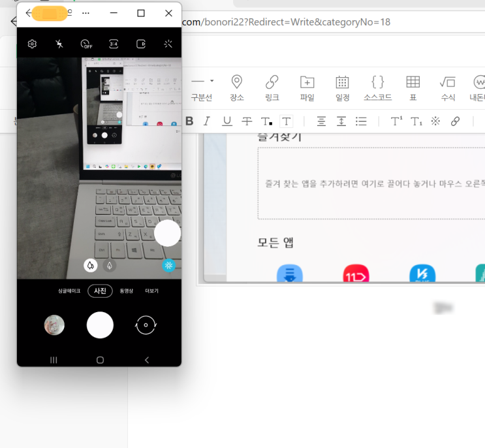Viewport: 485px width, 448px height.
Task: Insert special character symbol
Action: point(435,121)
